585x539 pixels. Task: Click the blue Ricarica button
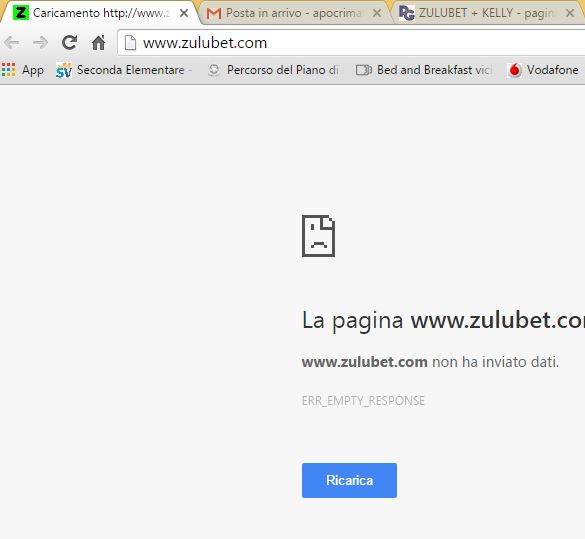tap(349, 480)
